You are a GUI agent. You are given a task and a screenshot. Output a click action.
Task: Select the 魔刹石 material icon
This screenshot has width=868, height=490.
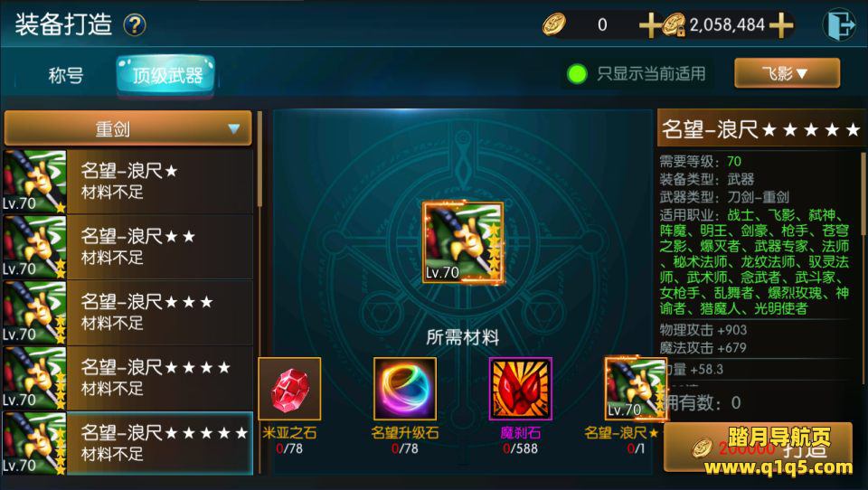pyautogui.click(x=521, y=389)
